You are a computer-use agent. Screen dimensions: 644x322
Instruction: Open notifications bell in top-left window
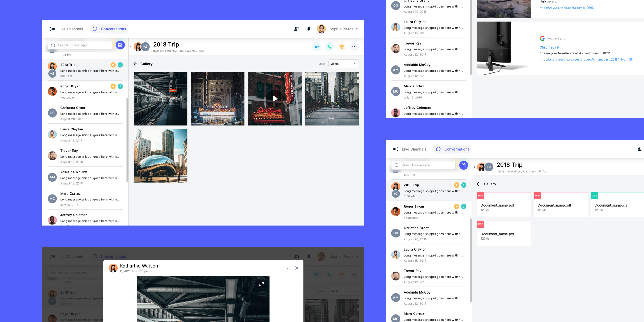pos(309,29)
